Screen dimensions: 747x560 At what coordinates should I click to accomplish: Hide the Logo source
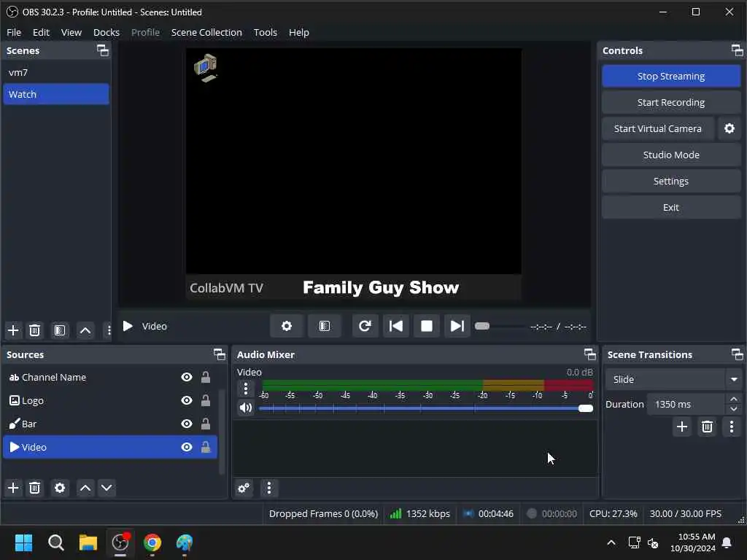(x=187, y=400)
